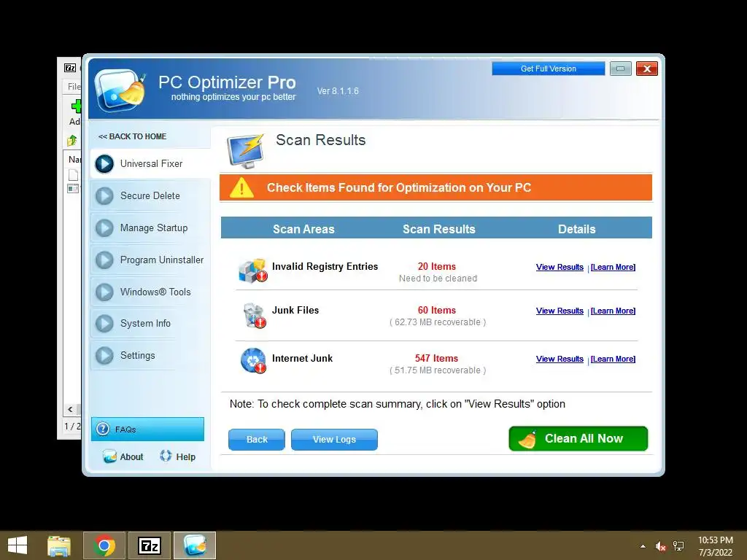This screenshot has height=560, width=747.
Task: Click the PC Optimizer Pro logo icon
Action: [120, 90]
